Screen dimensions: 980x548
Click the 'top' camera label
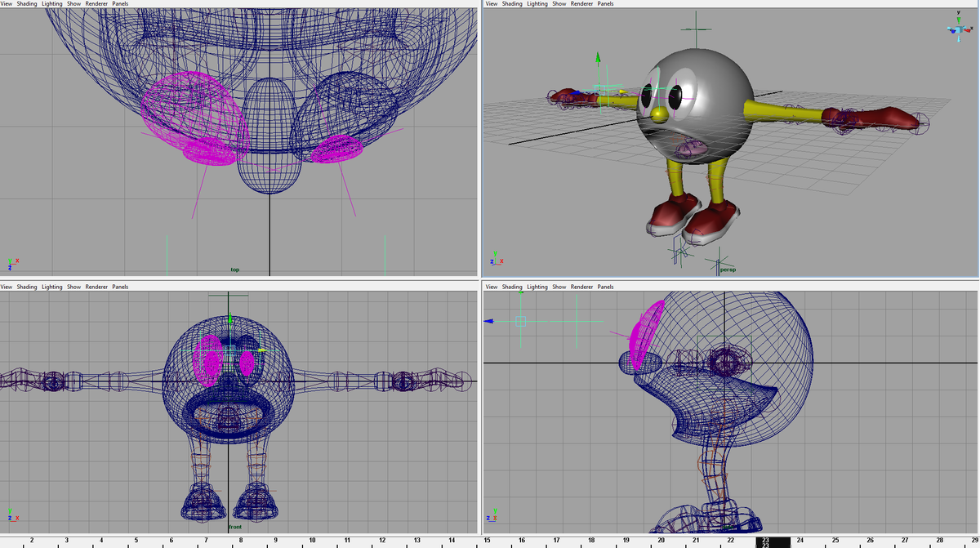[x=235, y=270]
